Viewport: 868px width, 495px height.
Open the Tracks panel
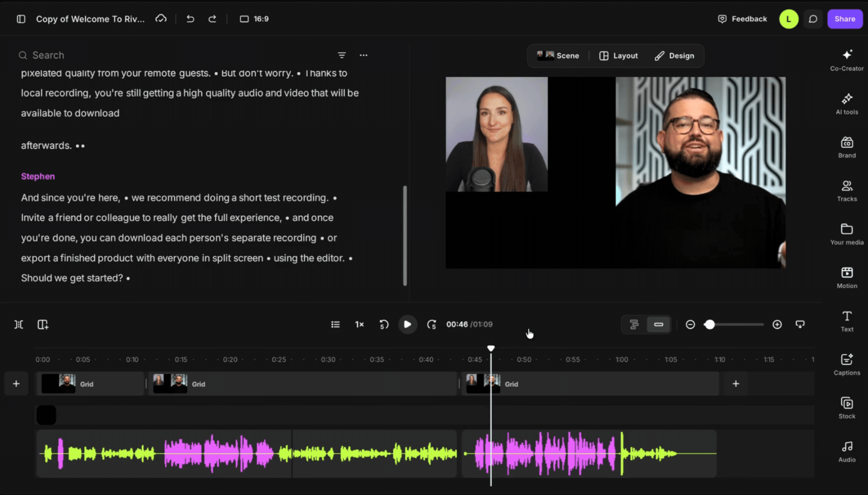[x=847, y=191]
